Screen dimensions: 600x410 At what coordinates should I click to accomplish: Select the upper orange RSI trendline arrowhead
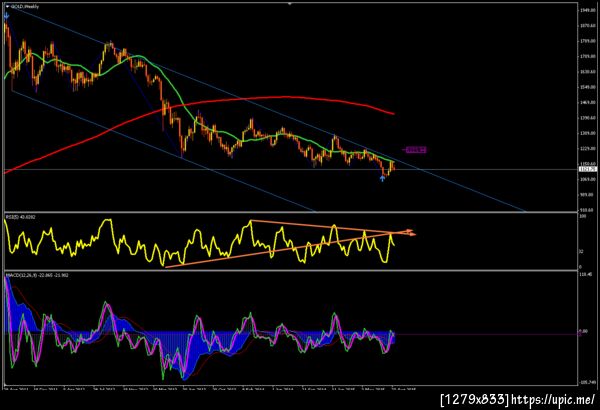409,231
